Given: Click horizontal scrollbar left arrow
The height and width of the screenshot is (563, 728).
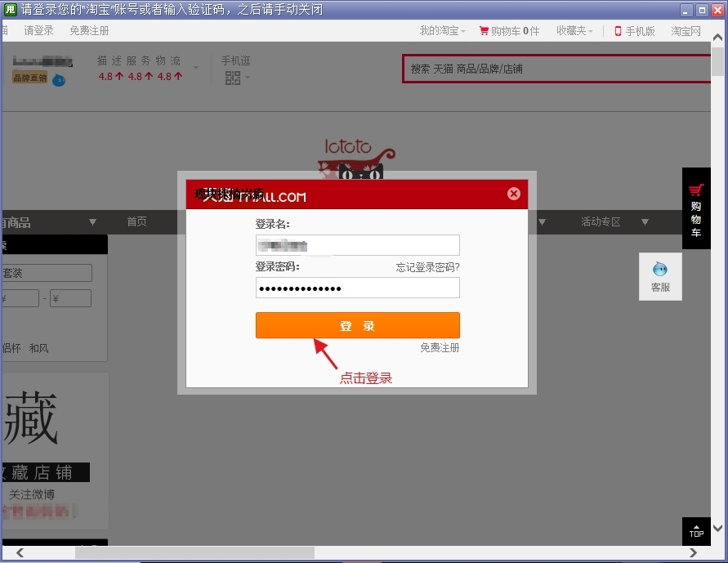Looking at the screenshot, I should [20, 552].
